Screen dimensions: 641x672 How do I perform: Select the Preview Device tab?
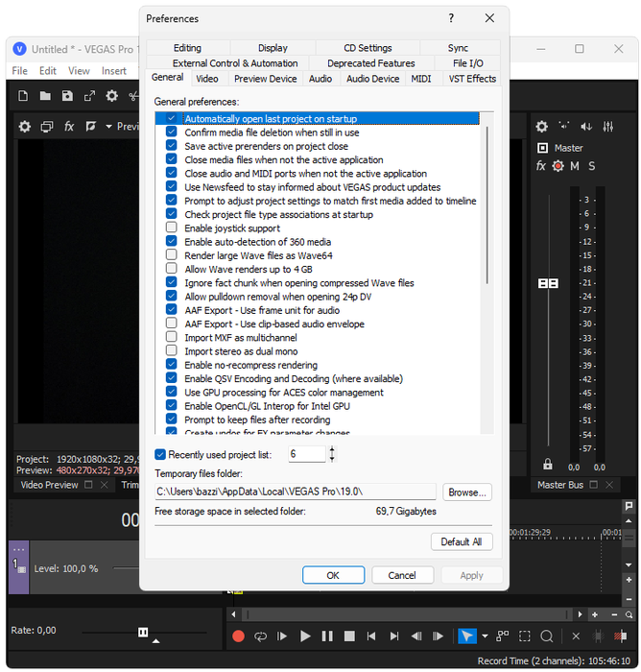tap(265, 79)
